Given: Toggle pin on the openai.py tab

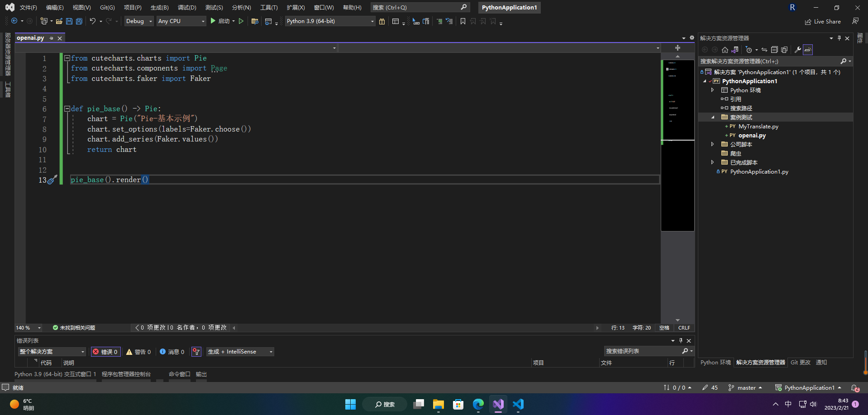Looking at the screenshot, I should click(x=52, y=38).
